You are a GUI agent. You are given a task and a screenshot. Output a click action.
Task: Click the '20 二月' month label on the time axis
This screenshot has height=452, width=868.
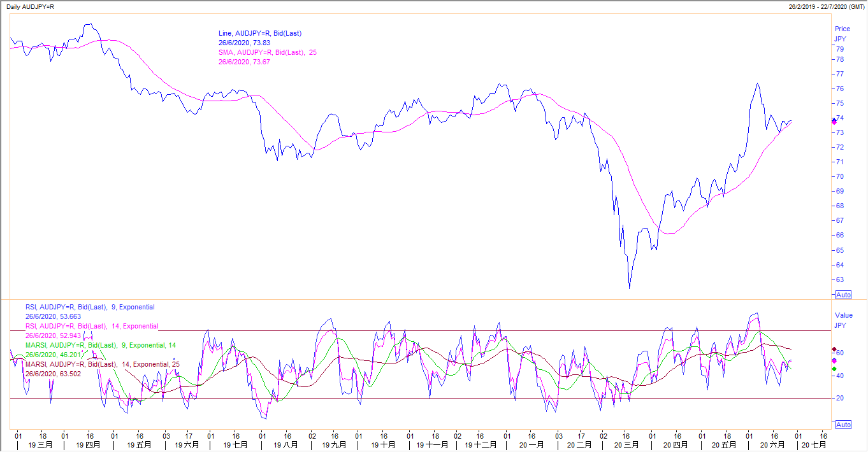[580, 445]
